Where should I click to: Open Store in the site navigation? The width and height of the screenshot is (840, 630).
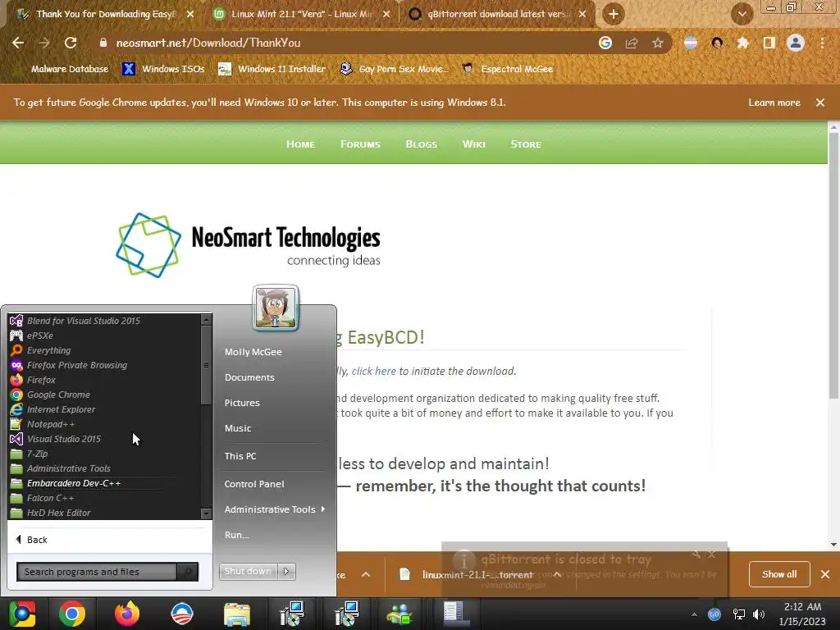(526, 144)
